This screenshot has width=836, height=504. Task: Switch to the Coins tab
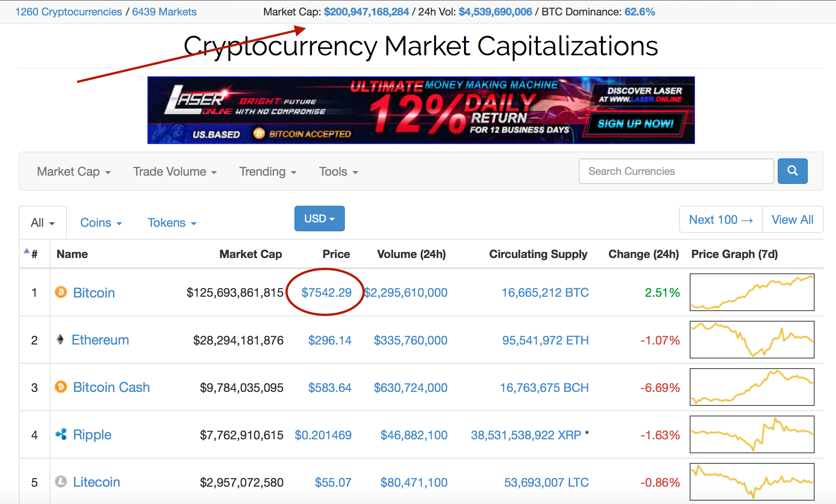(101, 223)
